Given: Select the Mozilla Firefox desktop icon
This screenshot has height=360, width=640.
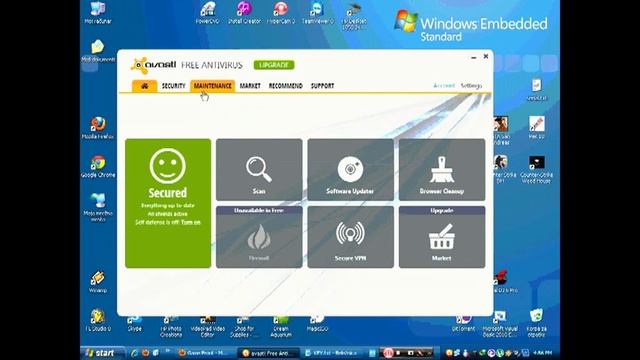Looking at the screenshot, I should [98, 128].
